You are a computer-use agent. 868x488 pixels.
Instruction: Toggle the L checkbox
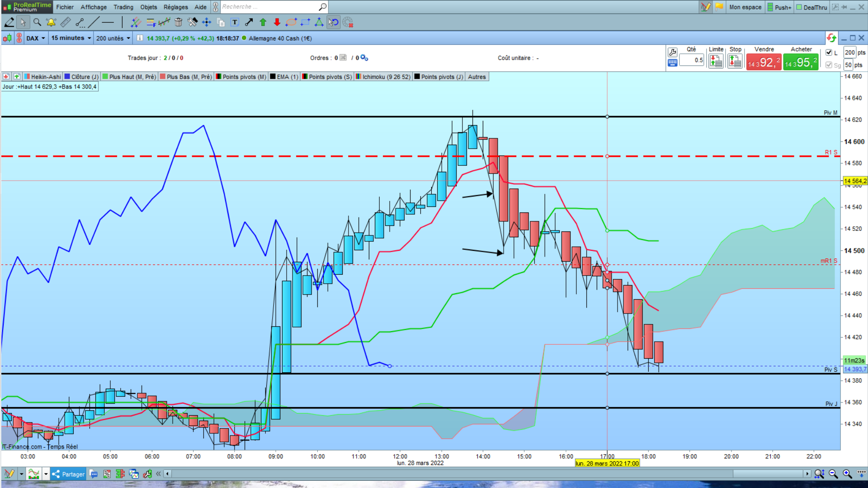(829, 52)
